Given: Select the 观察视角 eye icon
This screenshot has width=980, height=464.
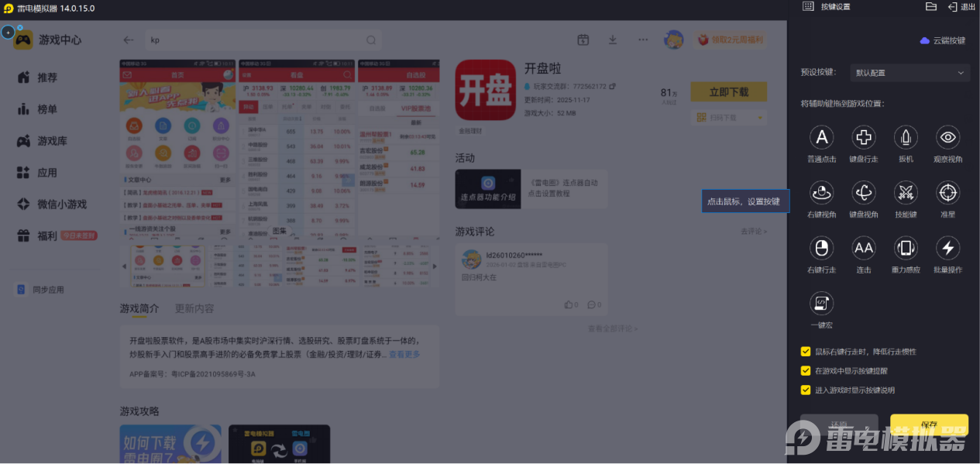Looking at the screenshot, I should [948, 138].
